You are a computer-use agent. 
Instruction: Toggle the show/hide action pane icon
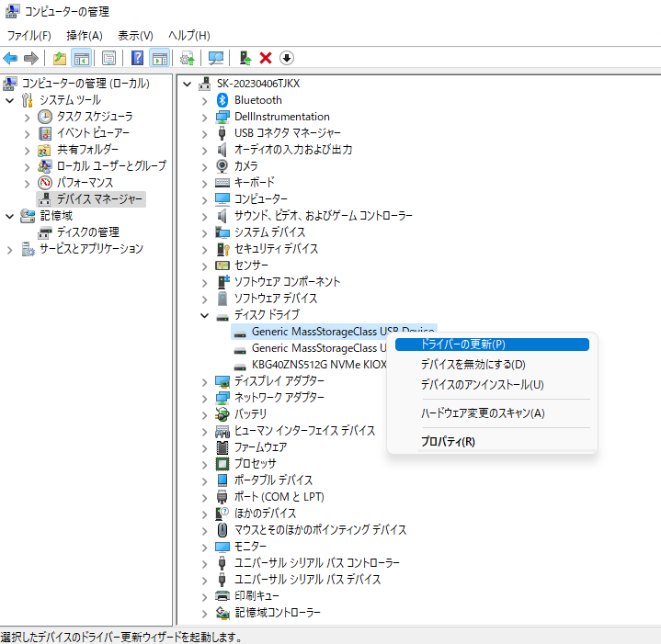coord(159,58)
